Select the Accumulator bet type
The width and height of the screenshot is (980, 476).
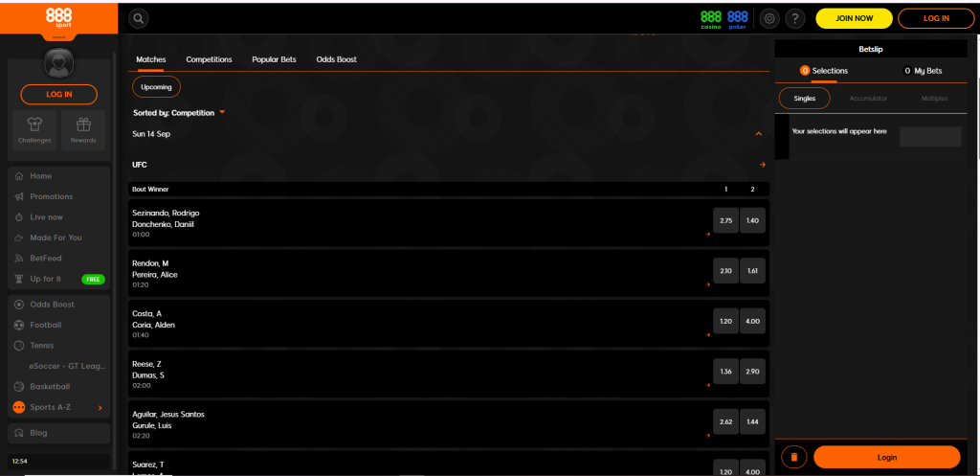(x=868, y=98)
